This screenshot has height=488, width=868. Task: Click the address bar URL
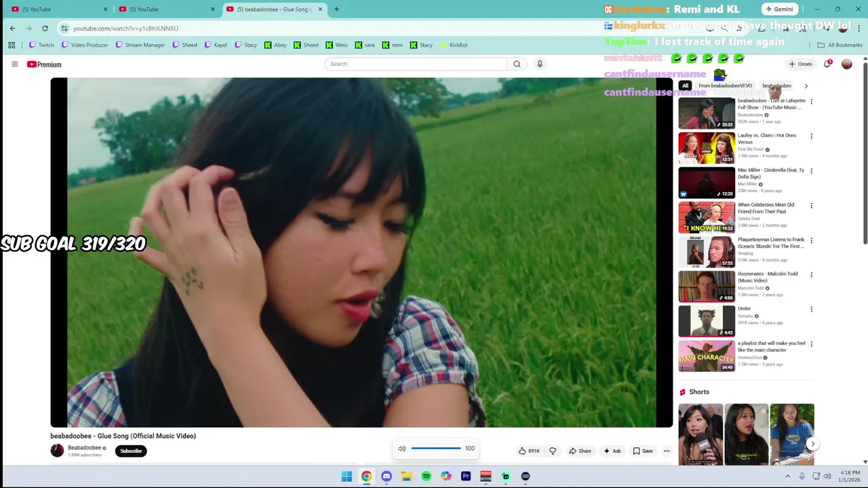pyautogui.click(x=125, y=28)
